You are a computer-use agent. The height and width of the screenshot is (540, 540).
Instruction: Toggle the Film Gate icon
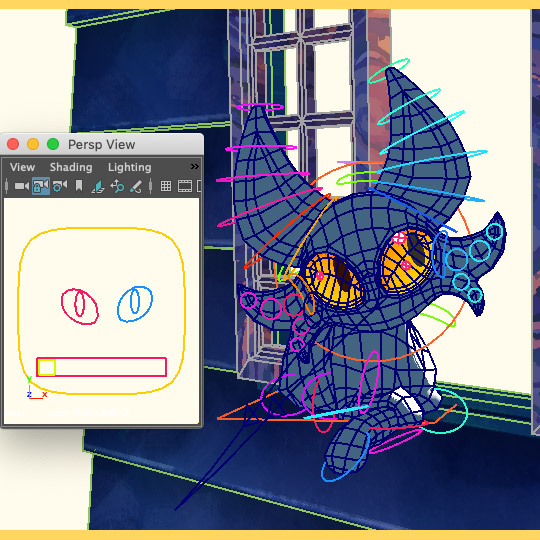[185, 186]
